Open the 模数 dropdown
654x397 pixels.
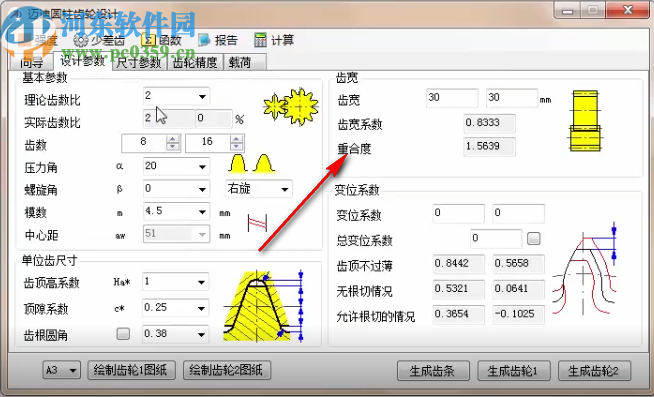pyautogui.click(x=202, y=212)
